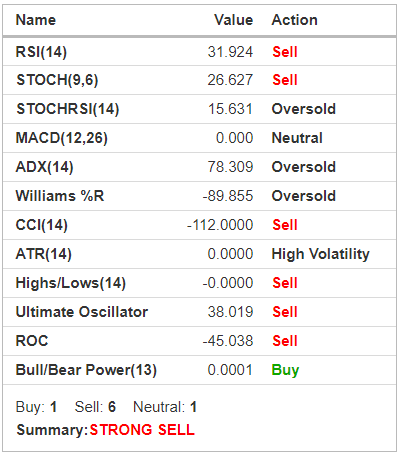
Task: Click the Value column header
Action: coord(233,20)
